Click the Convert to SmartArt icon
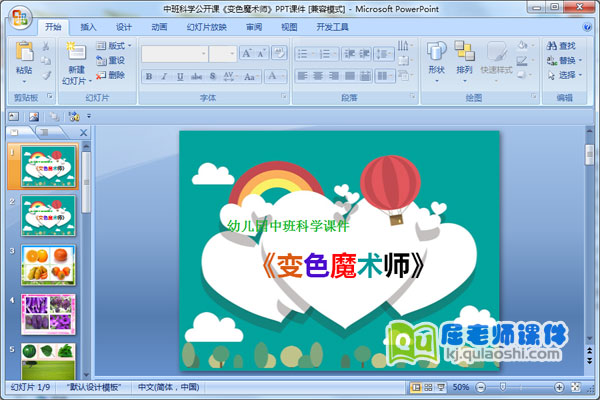This screenshot has height=400, width=600. 405,75
